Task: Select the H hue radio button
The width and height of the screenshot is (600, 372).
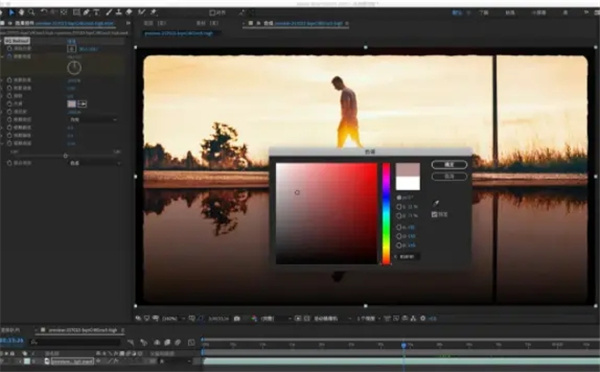Action: tap(399, 197)
